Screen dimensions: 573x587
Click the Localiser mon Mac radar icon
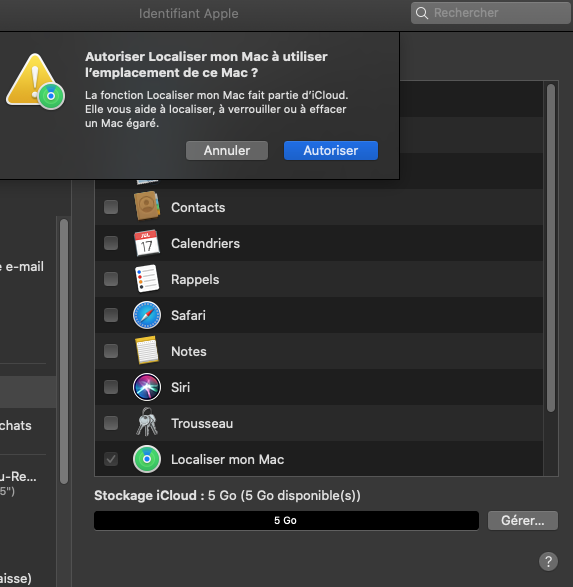click(147, 459)
